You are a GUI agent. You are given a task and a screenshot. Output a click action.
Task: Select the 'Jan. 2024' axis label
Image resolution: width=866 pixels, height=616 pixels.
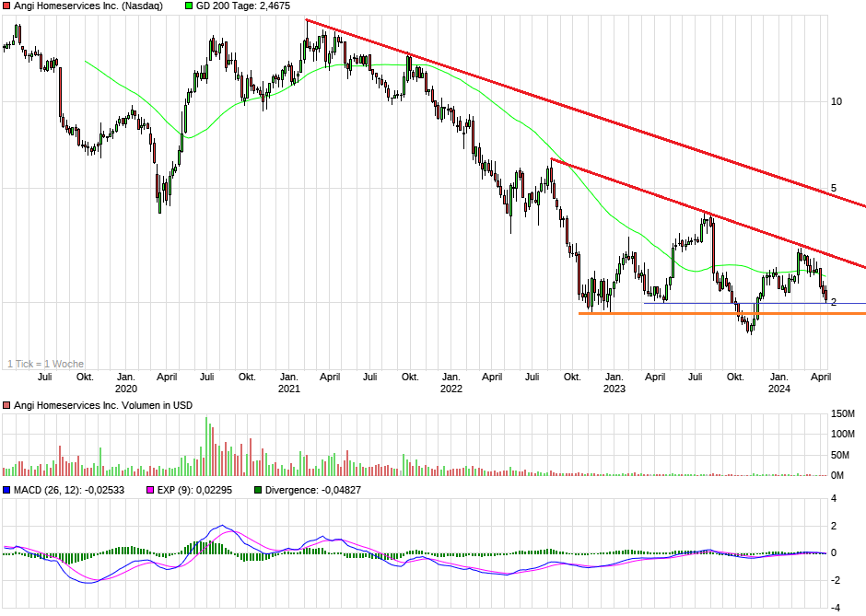click(779, 382)
